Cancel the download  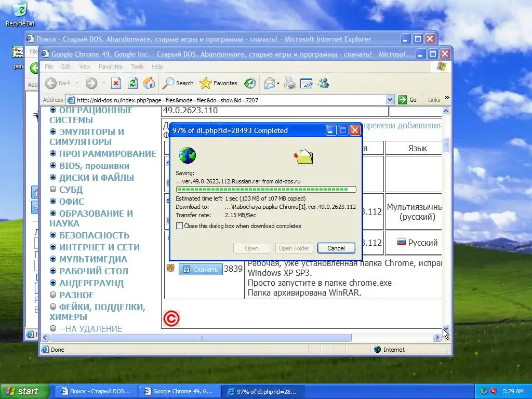point(336,248)
